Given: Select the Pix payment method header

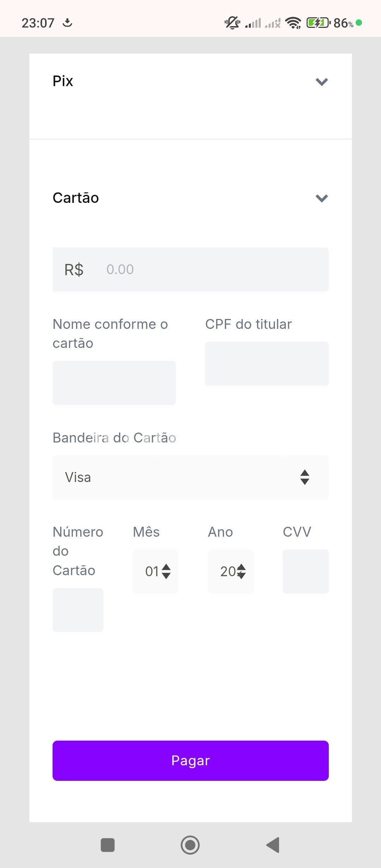Looking at the screenshot, I should pyautogui.click(x=63, y=81).
